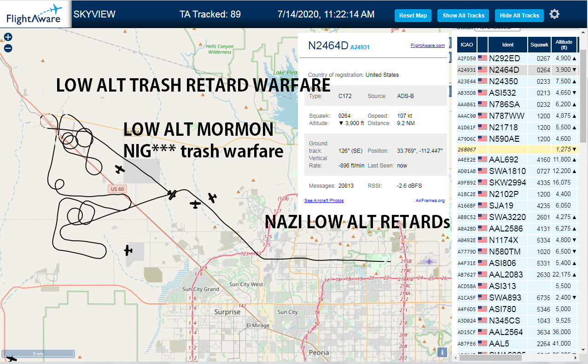588x364 pixels.
Task: Click TA Tracked: 89 counter
Action: [x=210, y=14]
